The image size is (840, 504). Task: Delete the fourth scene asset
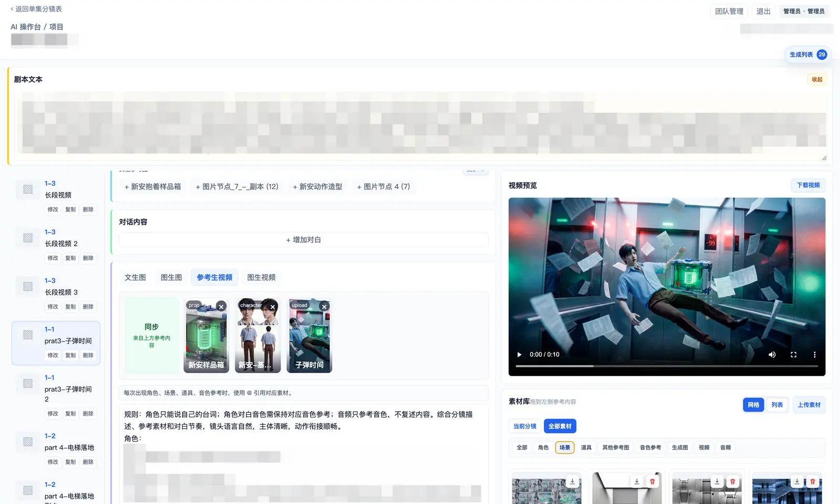(813, 481)
